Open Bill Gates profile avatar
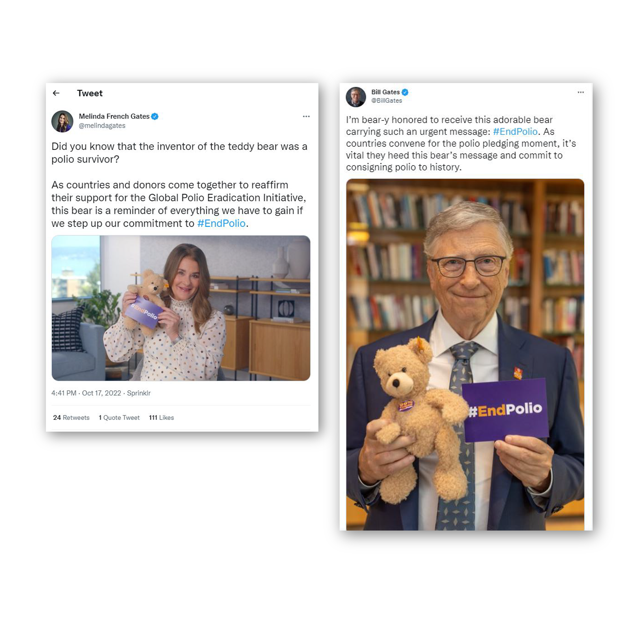Viewport: 644px width, 644px height. 356,97
